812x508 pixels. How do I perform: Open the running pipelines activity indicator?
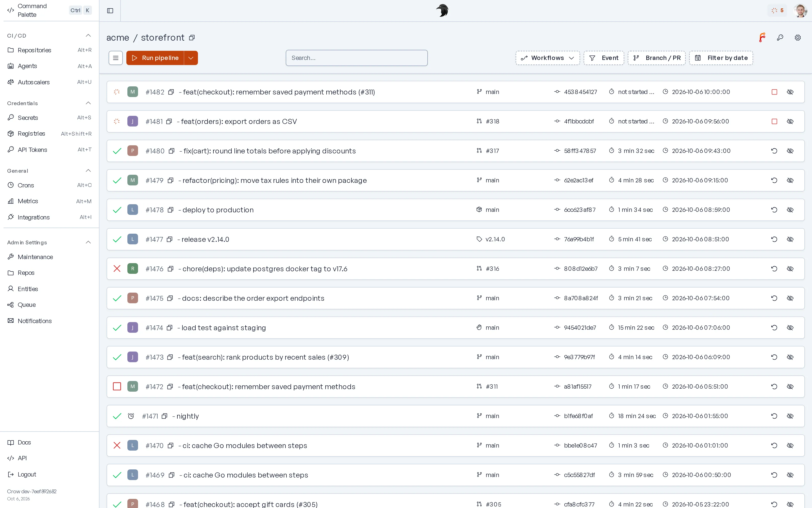777,10
